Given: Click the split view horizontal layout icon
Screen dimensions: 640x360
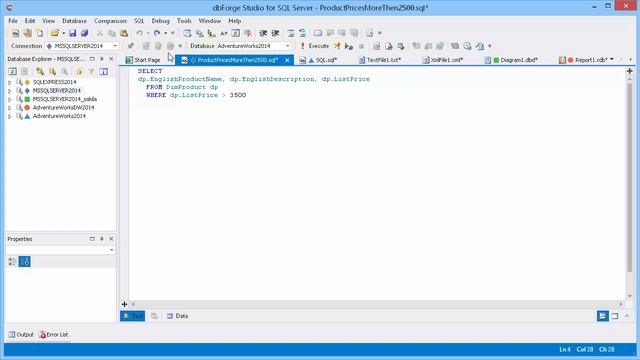Looking at the screenshot, I should click(602, 316).
